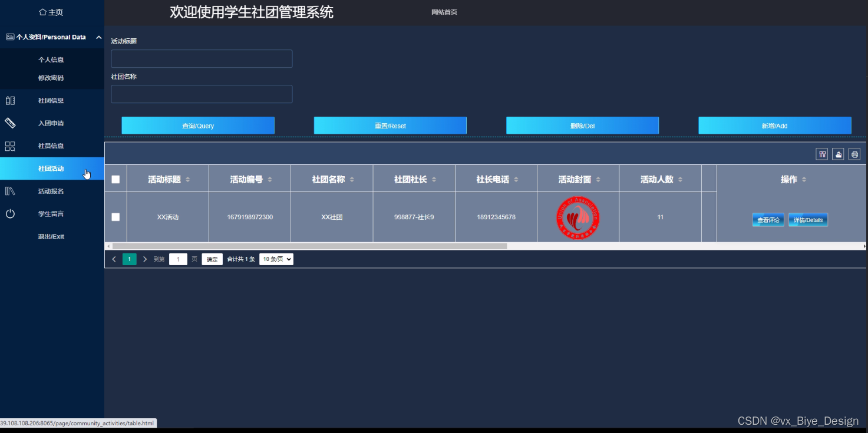This screenshot has width=868, height=433.
Task: Click 确定 to jump to page
Action: (x=212, y=259)
